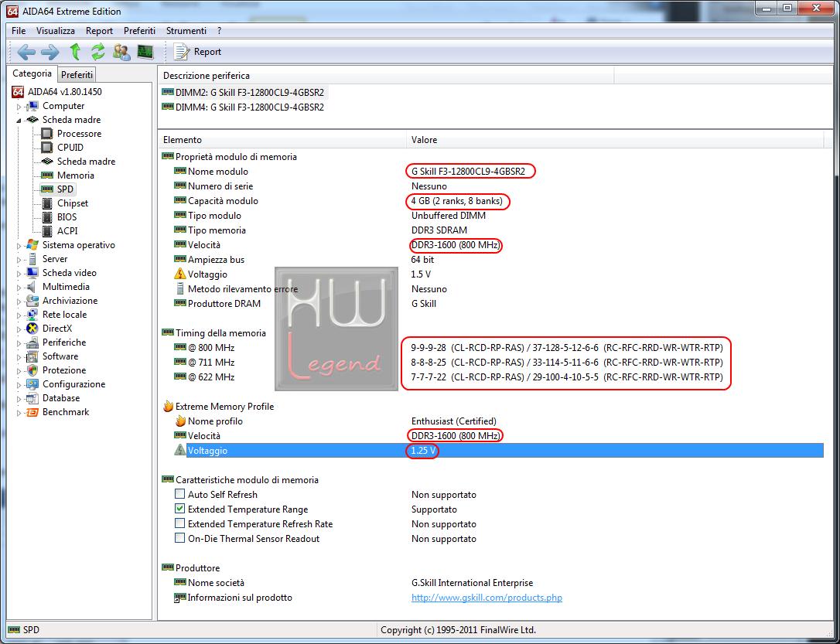840x644 pixels.
Task: Click the Descrizione periferica column header
Action: coord(386,76)
